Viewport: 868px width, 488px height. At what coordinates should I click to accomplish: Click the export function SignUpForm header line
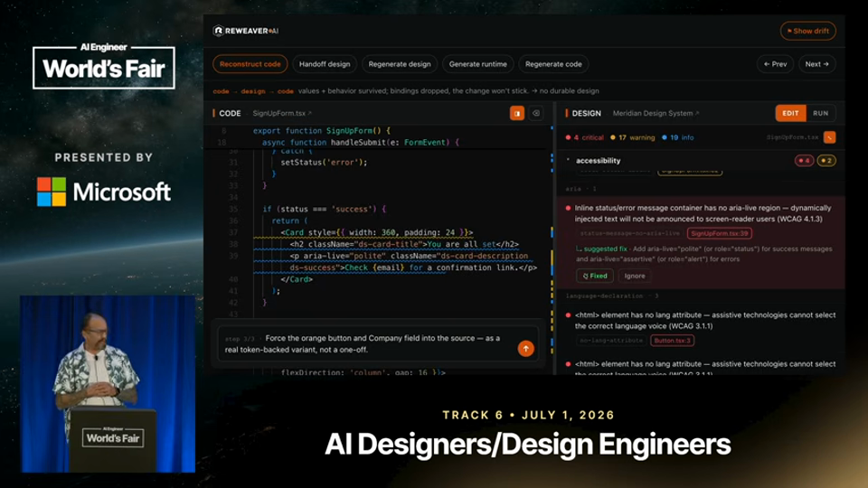322,131
